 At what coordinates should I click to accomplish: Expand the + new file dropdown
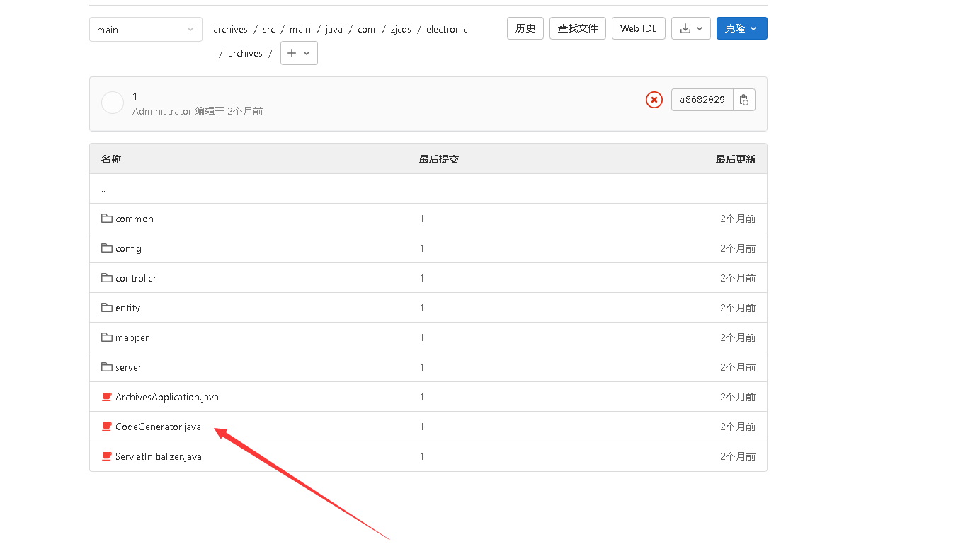(298, 52)
